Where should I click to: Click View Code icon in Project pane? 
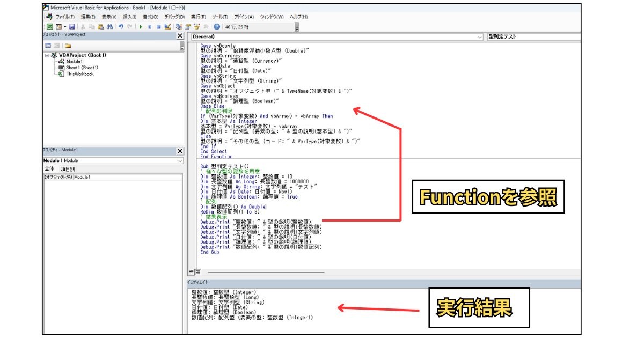[x=48, y=46]
